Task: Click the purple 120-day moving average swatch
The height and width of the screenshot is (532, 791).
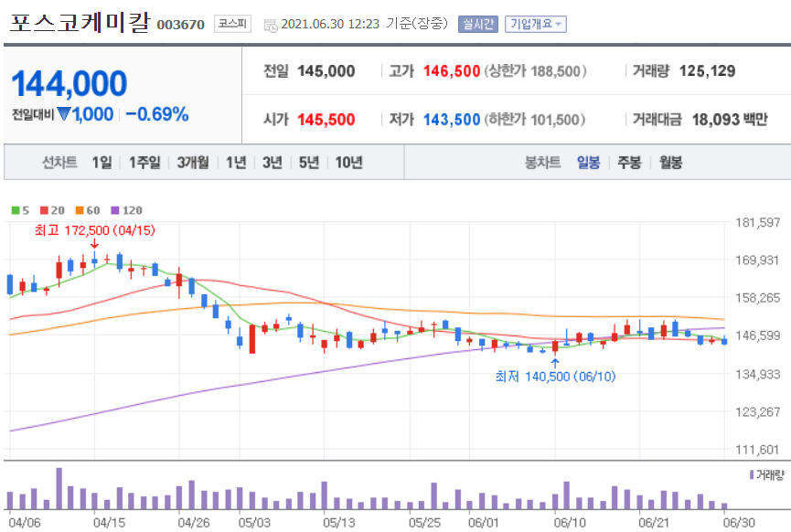Action: pos(115,210)
